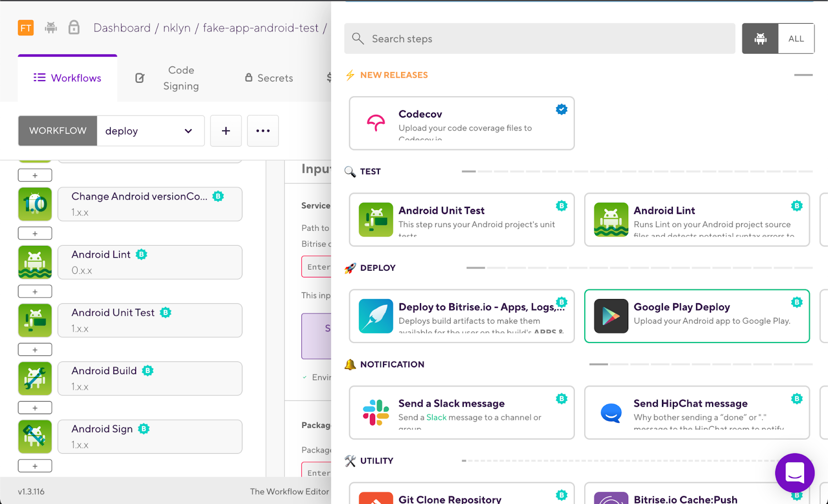The height and width of the screenshot is (504, 828).
Task: Click the Slack link in description
Action: [436, 418]
